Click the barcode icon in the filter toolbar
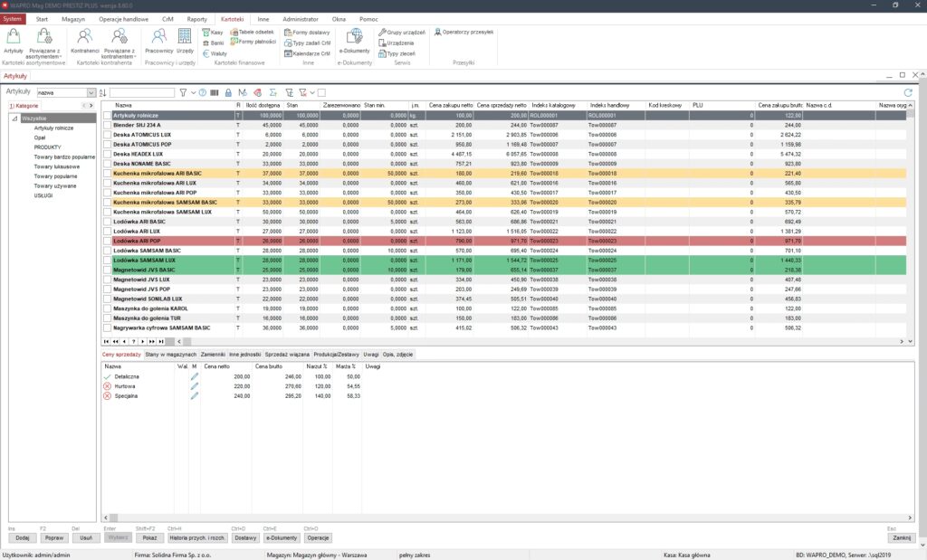This screenshot has height=560, width=927. click(x=215, y=92)
